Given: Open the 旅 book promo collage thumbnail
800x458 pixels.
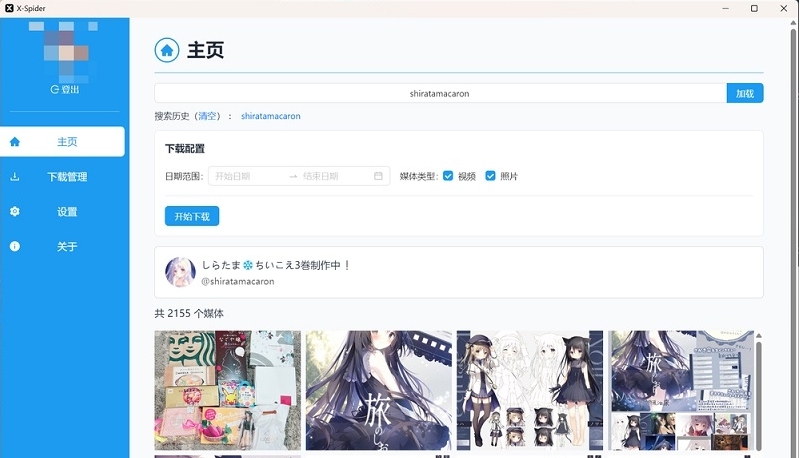Looking at the screenshot, I should [681, 390].
